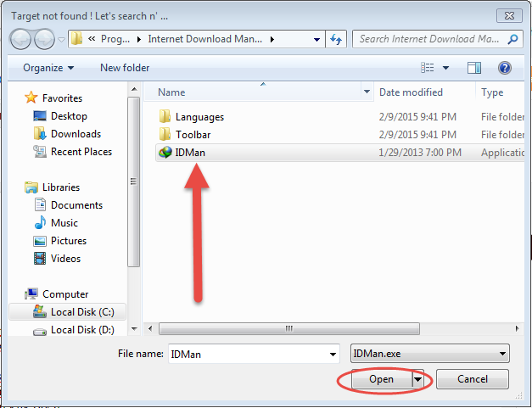This screenshot has height=408, width=532.
Task: Click the Documents library icon
Action: pos(40,204)
